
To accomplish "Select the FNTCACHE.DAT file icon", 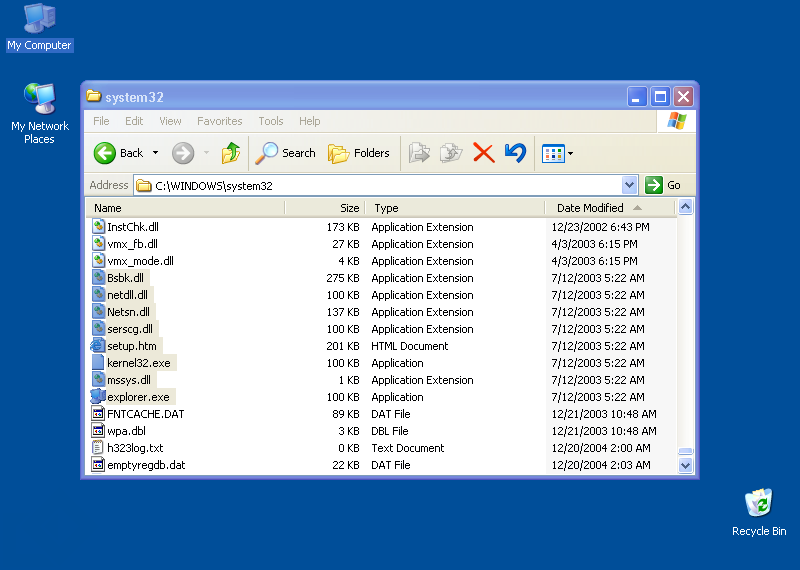I will 98,414.
